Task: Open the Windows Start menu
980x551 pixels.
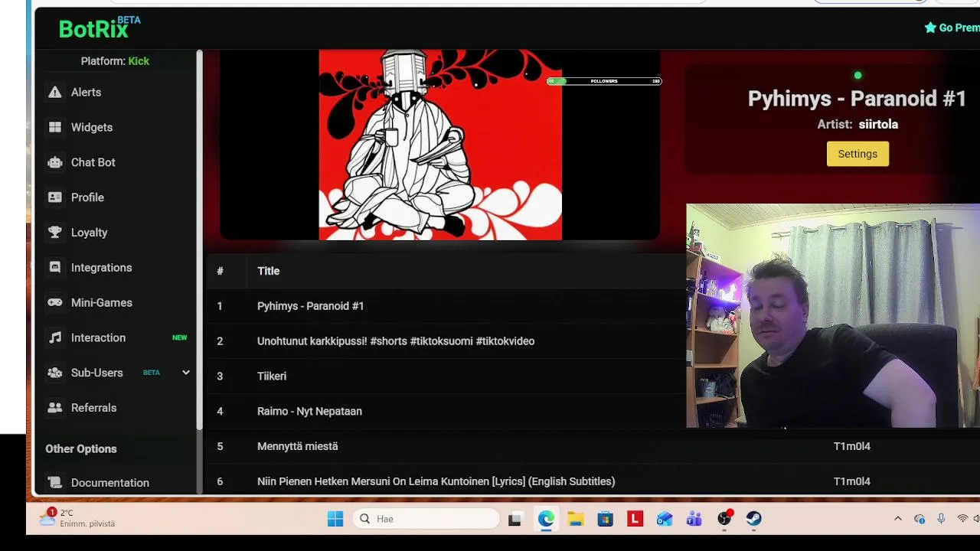Action: [335, 519]
